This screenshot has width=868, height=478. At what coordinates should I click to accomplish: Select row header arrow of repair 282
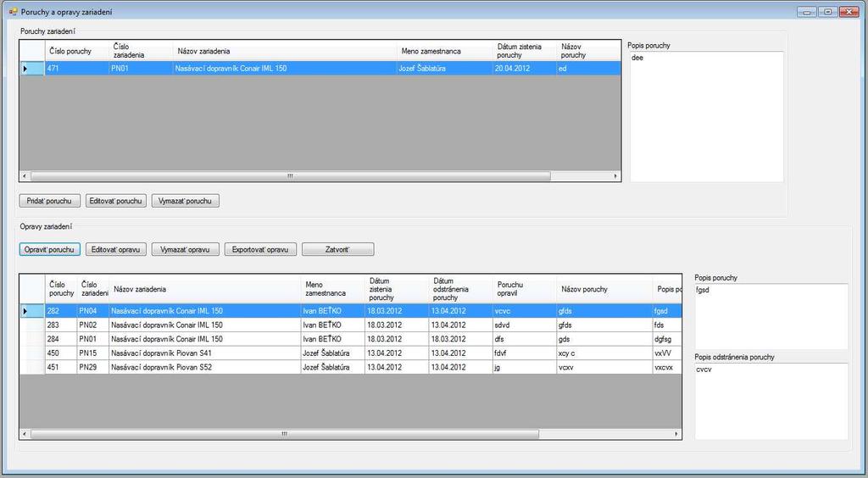coord(32,311)
